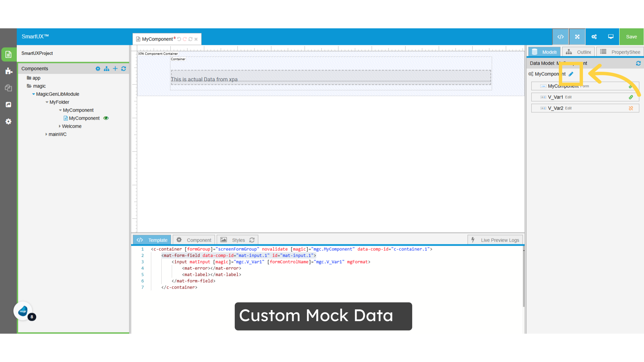Viewport: 644px width, 362px height.
Task: Open settings via the gear at sidebar bottom
Action: [8, 121]
